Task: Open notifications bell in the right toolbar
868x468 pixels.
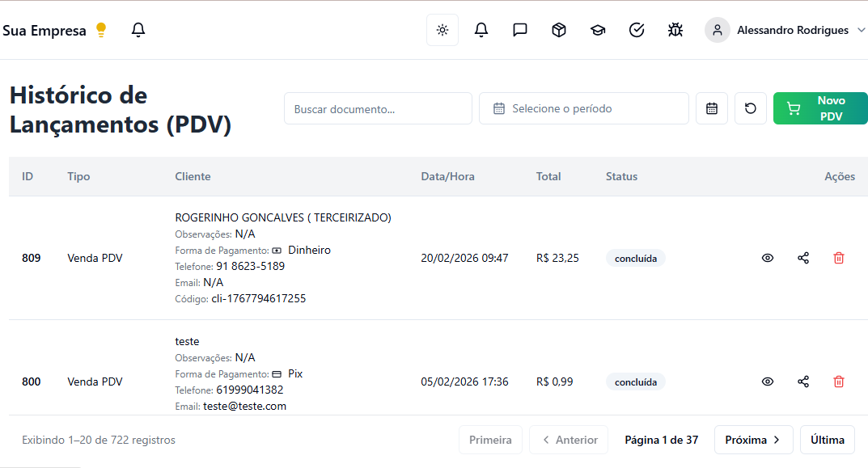Action: pos(481,30)
